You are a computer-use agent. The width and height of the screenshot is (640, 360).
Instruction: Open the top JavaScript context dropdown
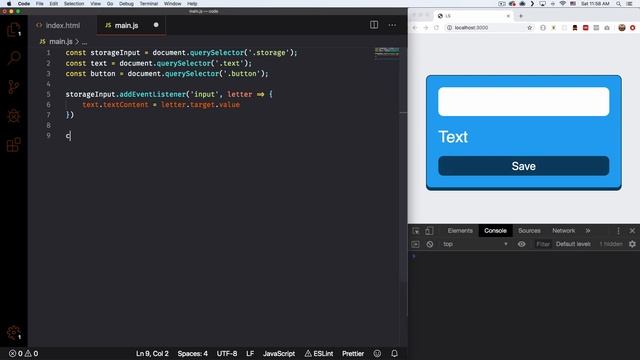click(x=475, y=244)
